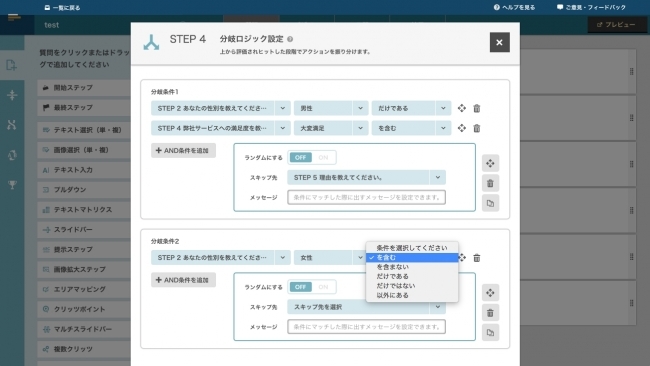Click trash icon beside 分岐条件1 action box
Viewport: 650px width, 366px height.
click(490, 183)
